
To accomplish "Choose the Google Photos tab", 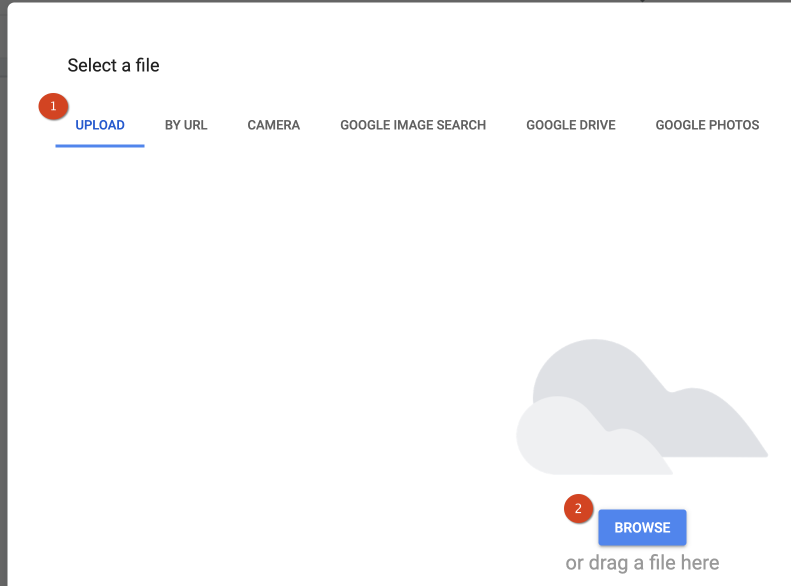I will (707, 125).
